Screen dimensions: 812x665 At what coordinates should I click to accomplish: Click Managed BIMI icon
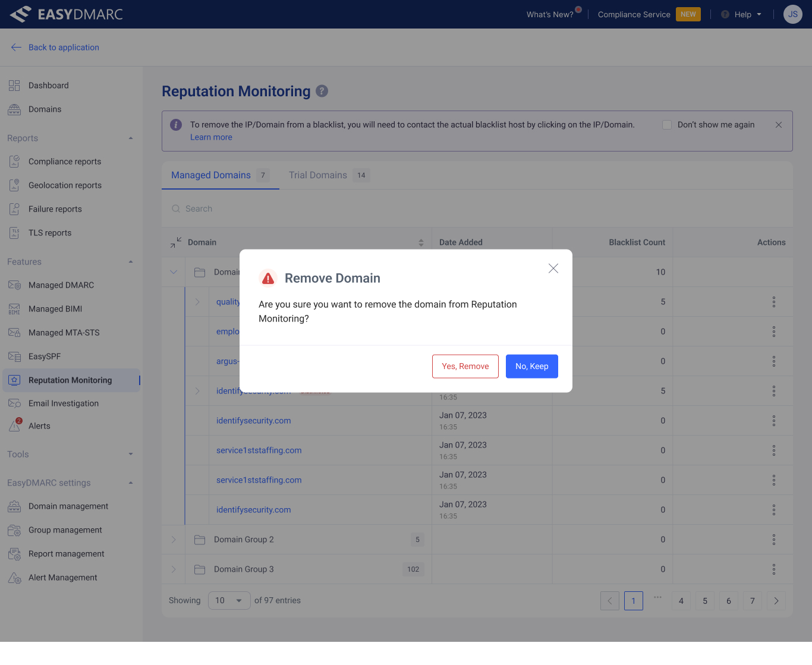click(x=14, y=309)
